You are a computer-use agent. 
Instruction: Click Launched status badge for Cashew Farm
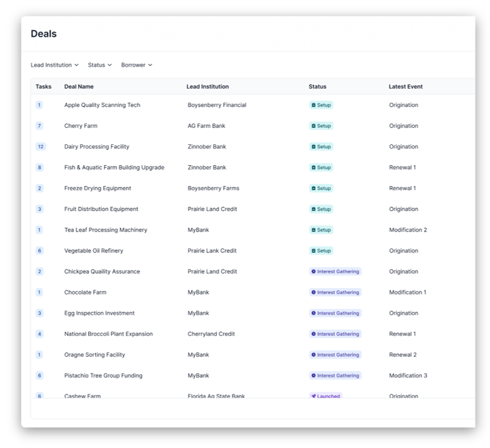point(325,395)
